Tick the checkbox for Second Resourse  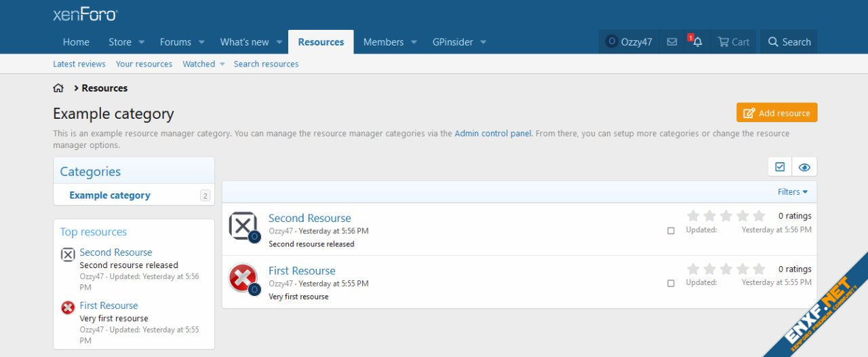[x=671, y=231]
